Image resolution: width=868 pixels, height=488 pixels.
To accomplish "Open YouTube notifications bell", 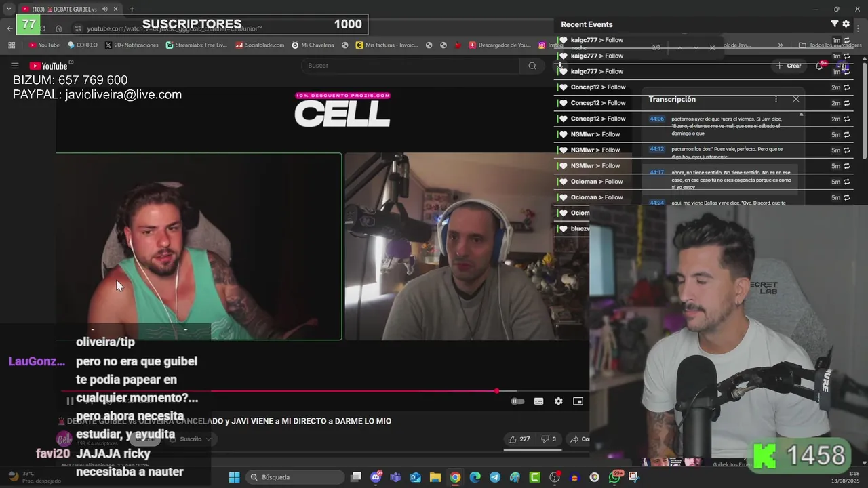I will tap(819, 66).
